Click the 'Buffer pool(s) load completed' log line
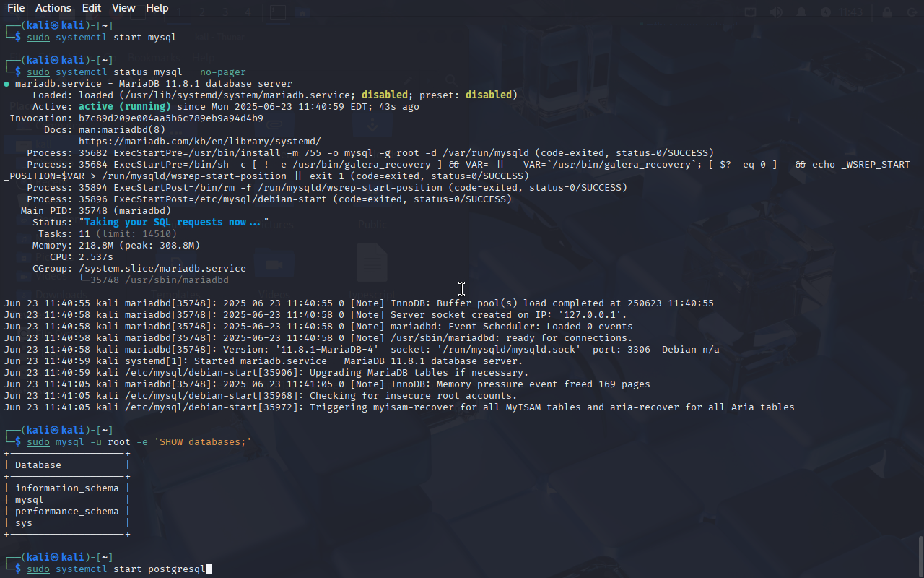 point(359,303)
